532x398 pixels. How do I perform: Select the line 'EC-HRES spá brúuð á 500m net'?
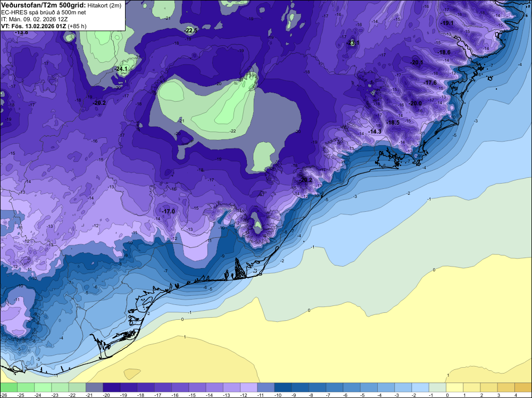pyautogui.click(x=43, y=12)
